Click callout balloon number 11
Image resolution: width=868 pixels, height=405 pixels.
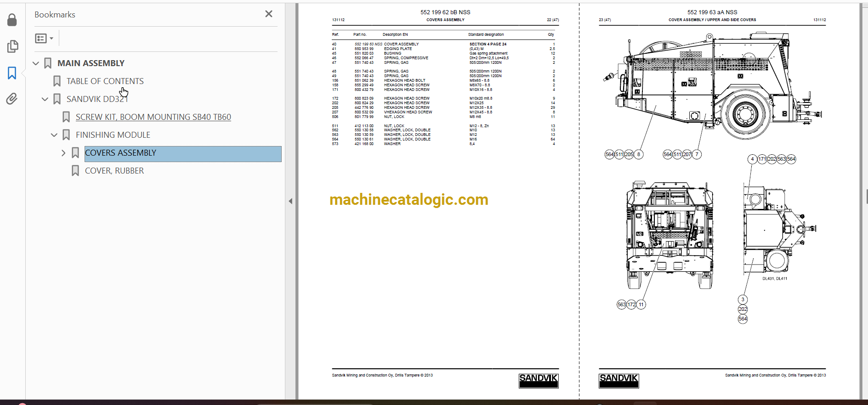pyautogui.click(x=641, y=304)
